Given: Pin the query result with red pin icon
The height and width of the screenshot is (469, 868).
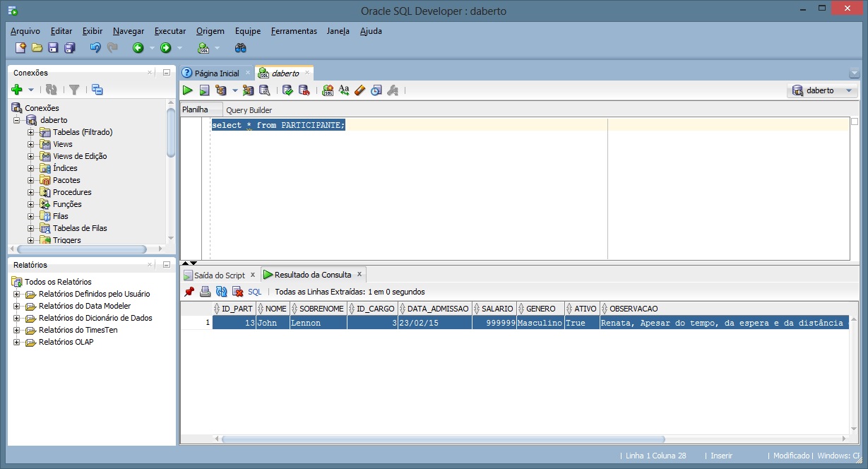Looking at the screenshot, I should tap(189, 292).
